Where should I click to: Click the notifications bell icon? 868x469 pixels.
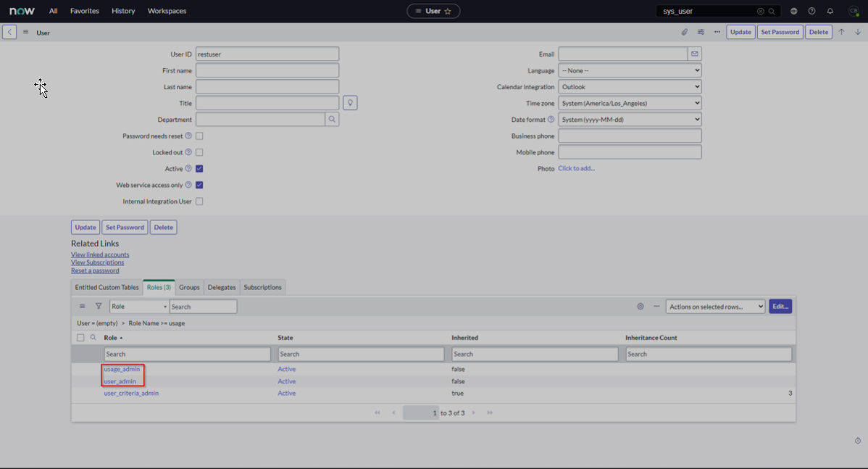click(830, 11)
